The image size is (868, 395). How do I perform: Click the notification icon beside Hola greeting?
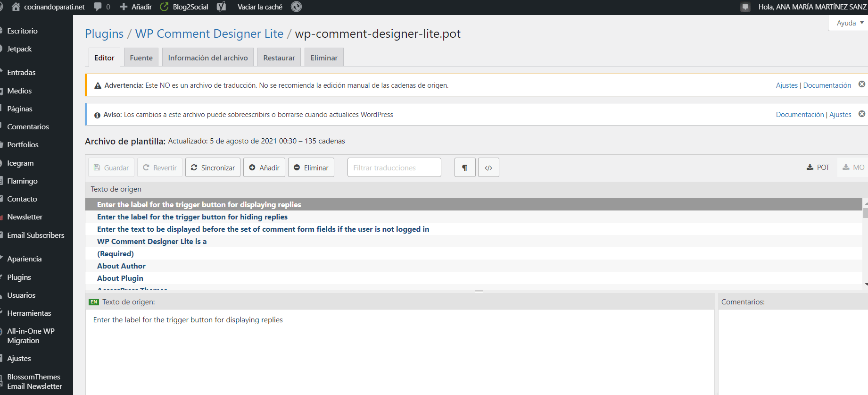click(x=745, y=7)
